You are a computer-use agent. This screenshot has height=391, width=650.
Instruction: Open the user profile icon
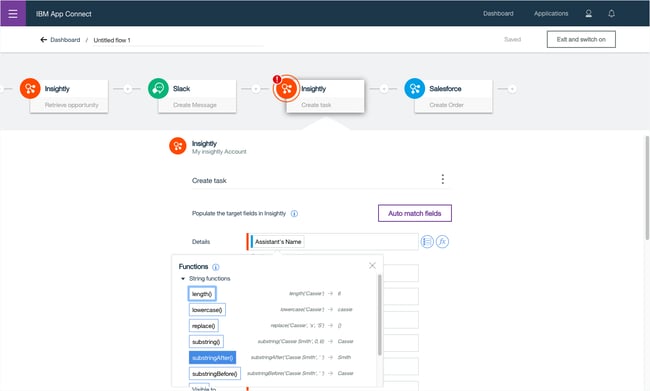[x=588, y=14]
